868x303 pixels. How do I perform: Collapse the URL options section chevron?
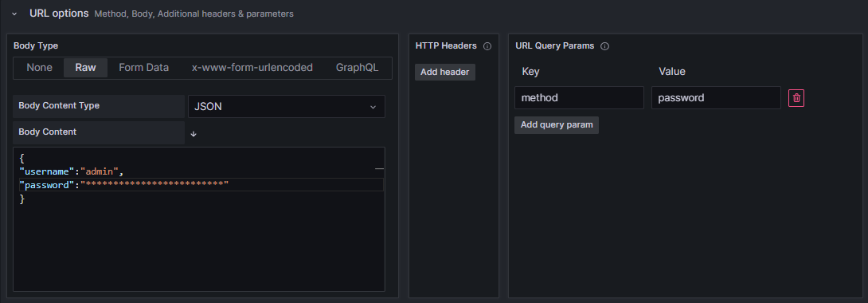click(15, 14)
